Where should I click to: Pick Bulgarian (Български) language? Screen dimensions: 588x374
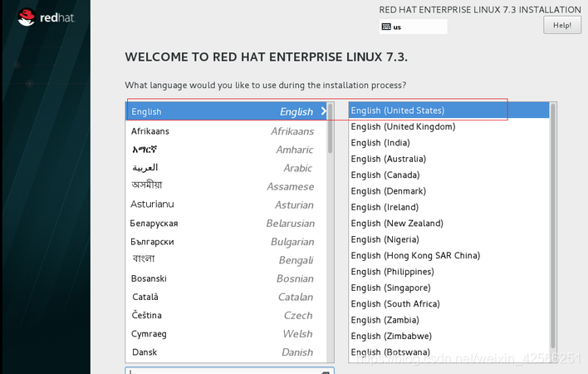[x=227, y=242]
